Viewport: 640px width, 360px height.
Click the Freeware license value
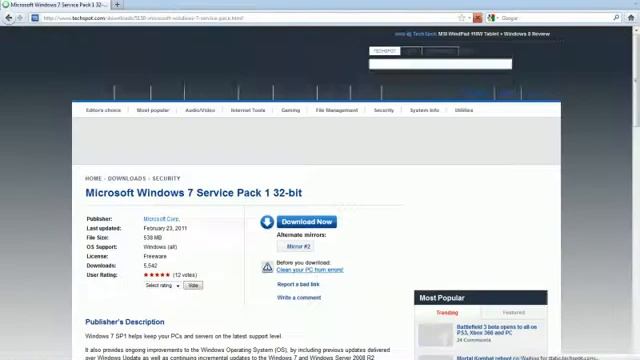155,256
